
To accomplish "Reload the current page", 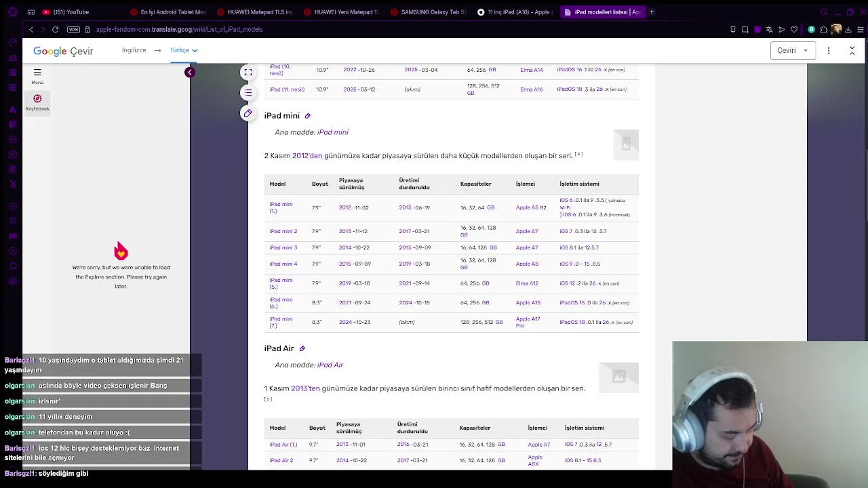I will tap(55, 29).
